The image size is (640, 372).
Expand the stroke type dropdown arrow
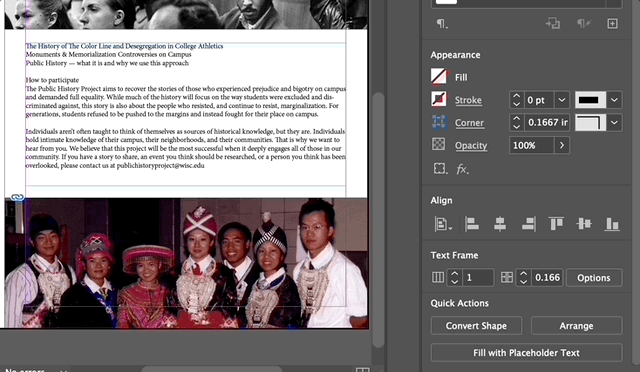[614, 100]
